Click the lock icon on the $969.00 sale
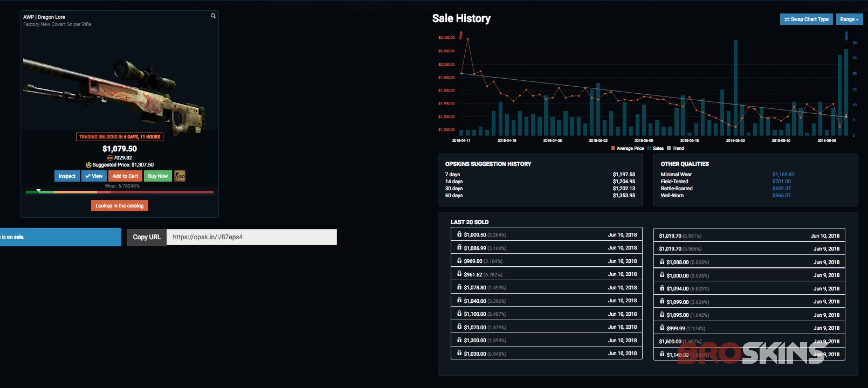This screenshot has width=868, height=388. (459, 261)
